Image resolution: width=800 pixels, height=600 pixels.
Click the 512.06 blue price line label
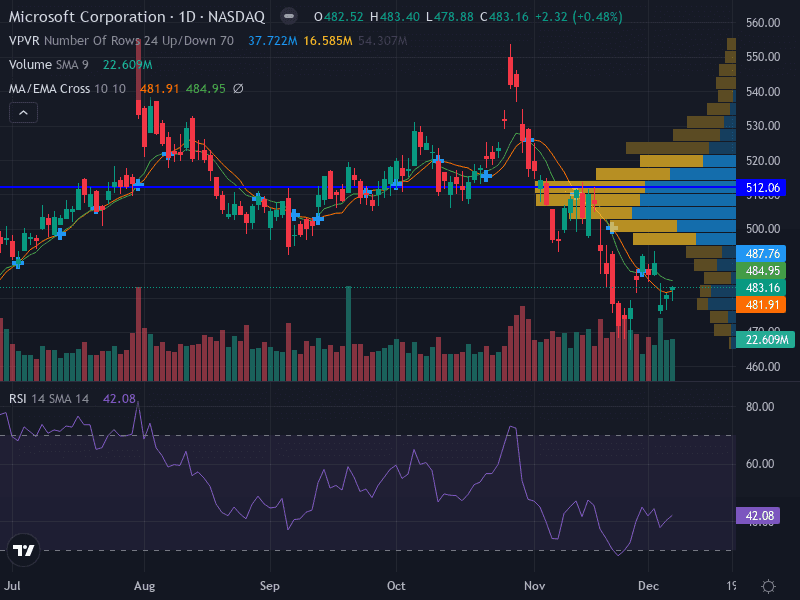pyautogui.click(x=762, y=188)
